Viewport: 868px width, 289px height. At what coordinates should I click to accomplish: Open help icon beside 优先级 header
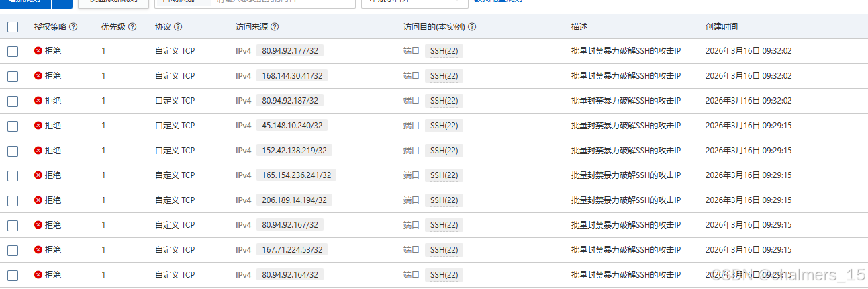coord(132,27)
